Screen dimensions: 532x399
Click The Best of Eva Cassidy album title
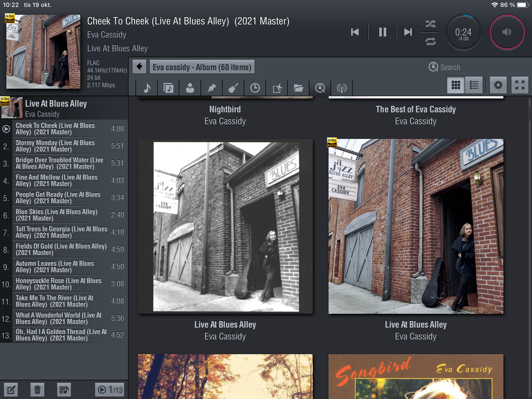coord(416,109)
